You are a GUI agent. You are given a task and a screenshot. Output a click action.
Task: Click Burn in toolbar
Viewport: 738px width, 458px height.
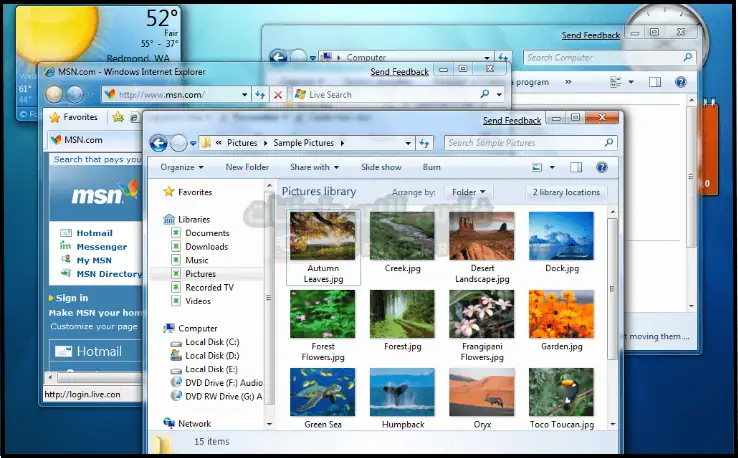432,167
